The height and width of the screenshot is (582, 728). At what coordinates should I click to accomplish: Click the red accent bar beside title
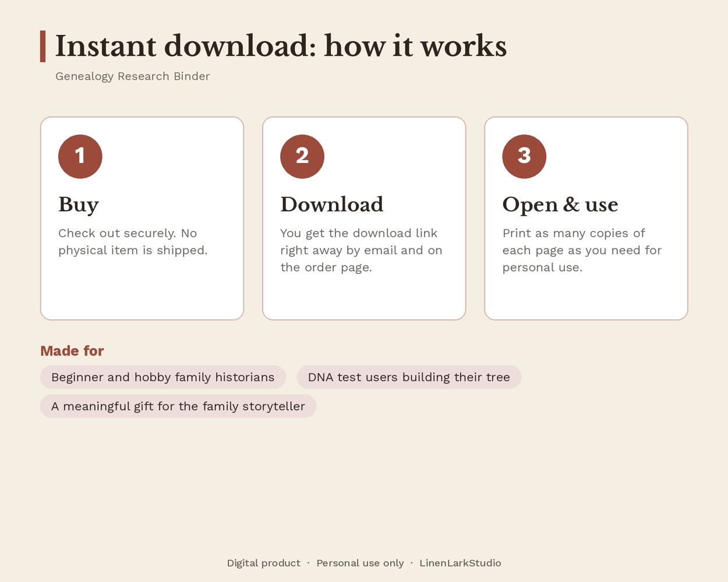pos(43,47)
